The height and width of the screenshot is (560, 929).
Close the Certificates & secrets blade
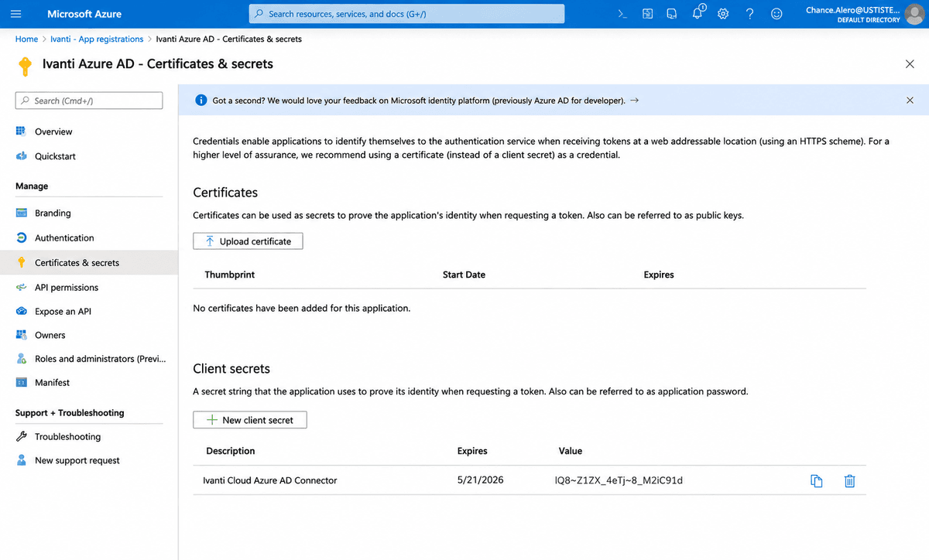910,64
